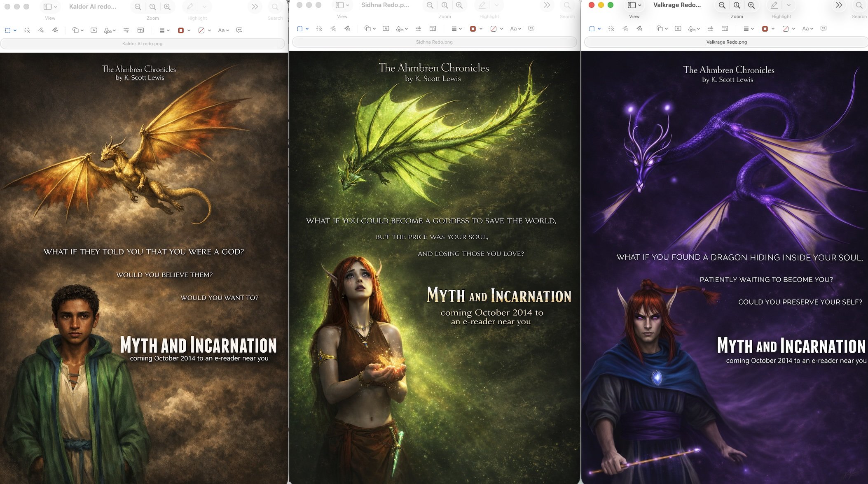Zoom in on the Valkrage Redo image
868x484 pixels.
pos(751,5)
